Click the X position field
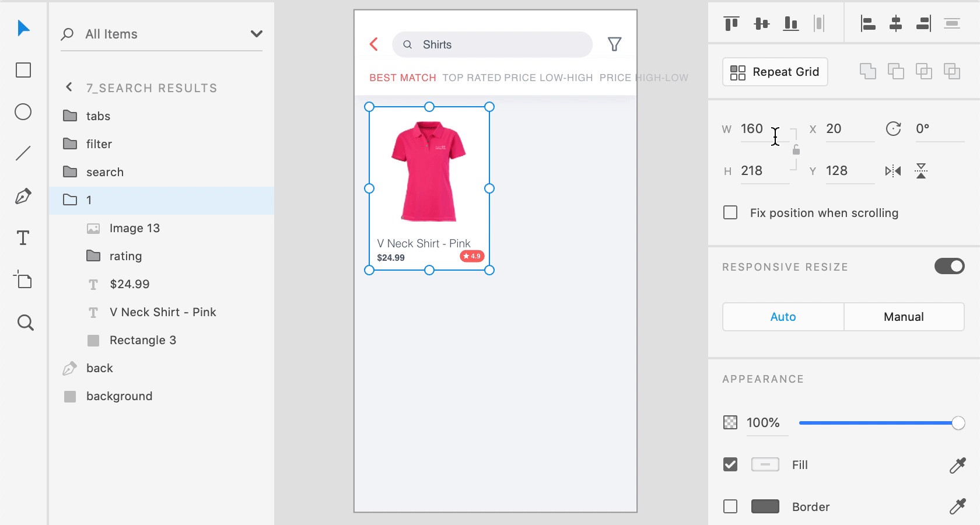 pos(850,129)
